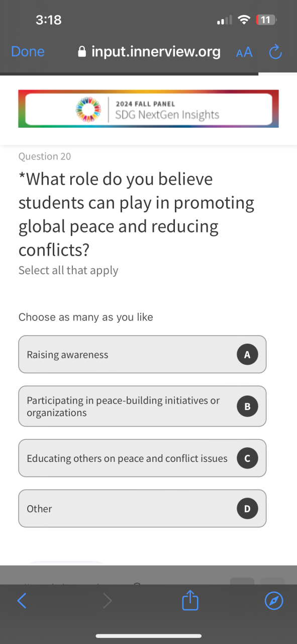Open the share sheet icon
Viewport: 297px width, 644px height.
click(x=190, y=600)
